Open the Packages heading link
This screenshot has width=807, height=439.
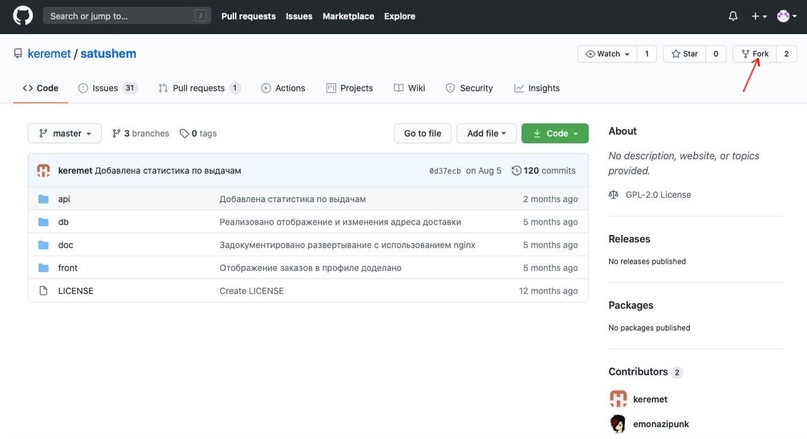630,305
